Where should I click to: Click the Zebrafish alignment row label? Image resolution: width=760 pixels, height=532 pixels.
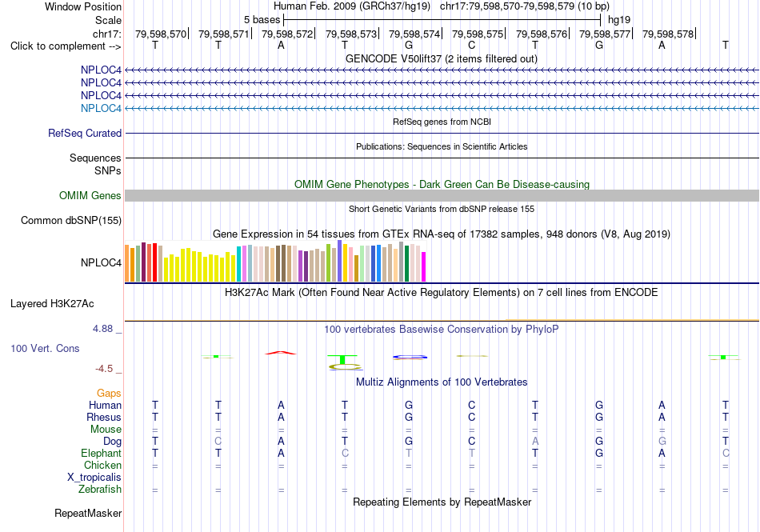pos(100,489)
